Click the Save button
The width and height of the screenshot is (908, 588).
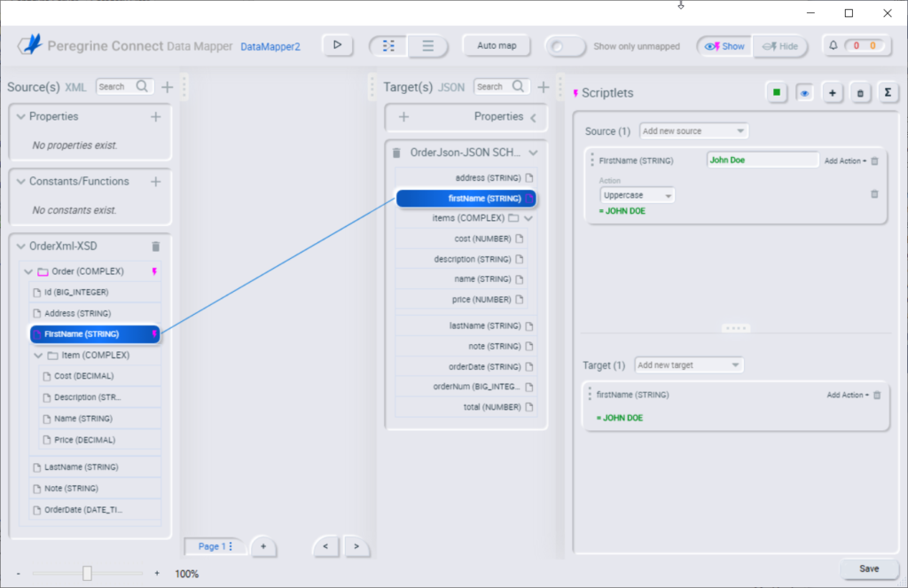coord(869,568)
